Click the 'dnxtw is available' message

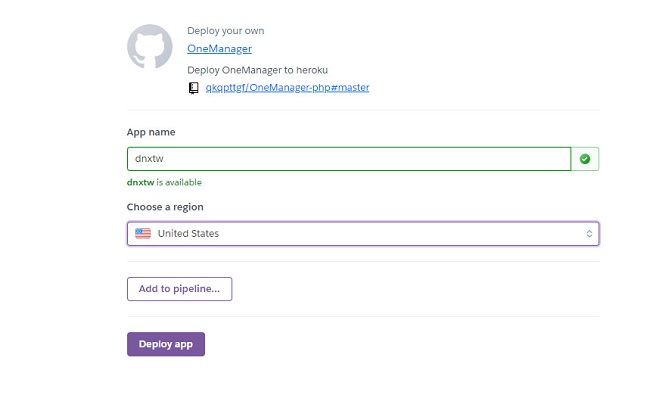click(x=164, y=182)
